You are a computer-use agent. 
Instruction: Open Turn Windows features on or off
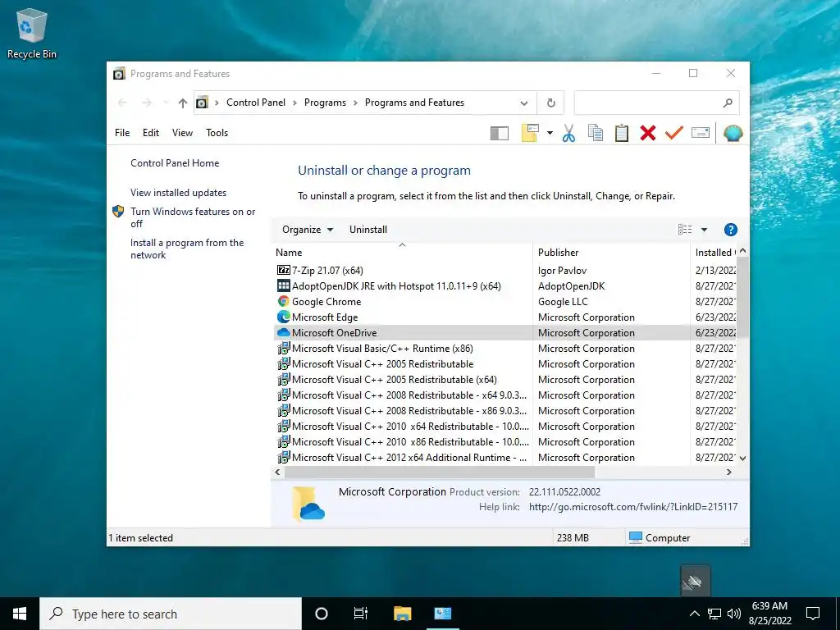click(193, 217)
